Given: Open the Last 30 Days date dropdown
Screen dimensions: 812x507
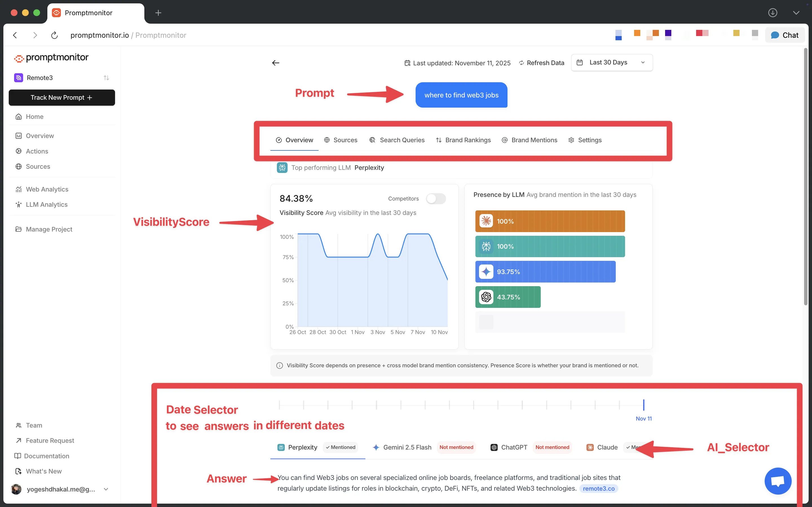Looking at the screenshot, I should pyautogui.click(x=611, y=62).
